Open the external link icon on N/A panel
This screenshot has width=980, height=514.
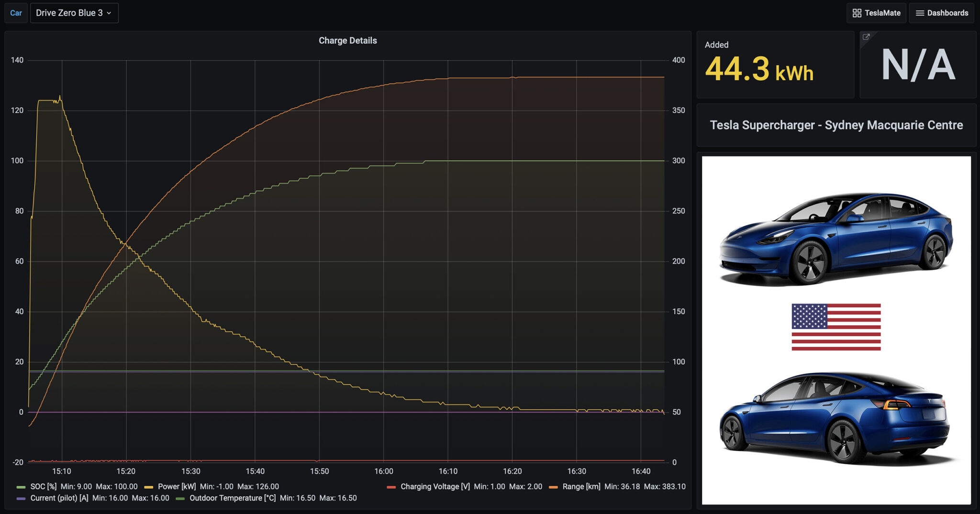pyautogui.click(x=867, y=37)
